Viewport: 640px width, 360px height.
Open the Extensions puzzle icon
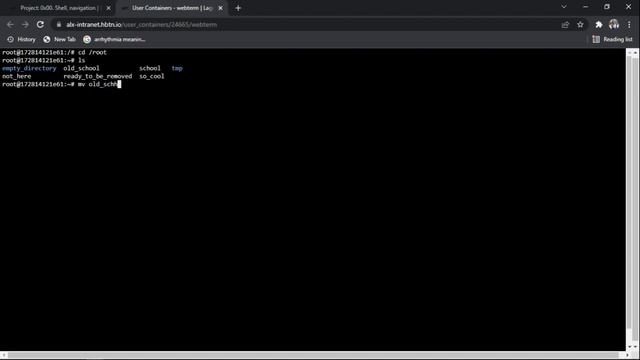coord(599,24)
